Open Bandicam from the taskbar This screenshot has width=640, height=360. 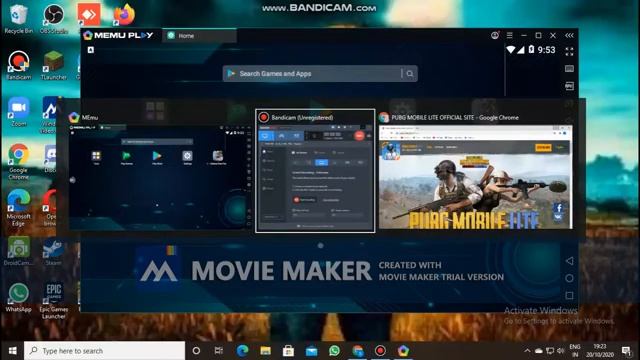[380, 351]
